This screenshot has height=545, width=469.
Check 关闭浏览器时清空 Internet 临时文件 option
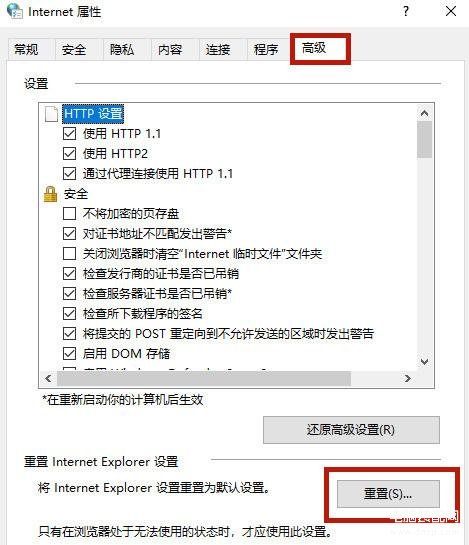click(70, 254)
